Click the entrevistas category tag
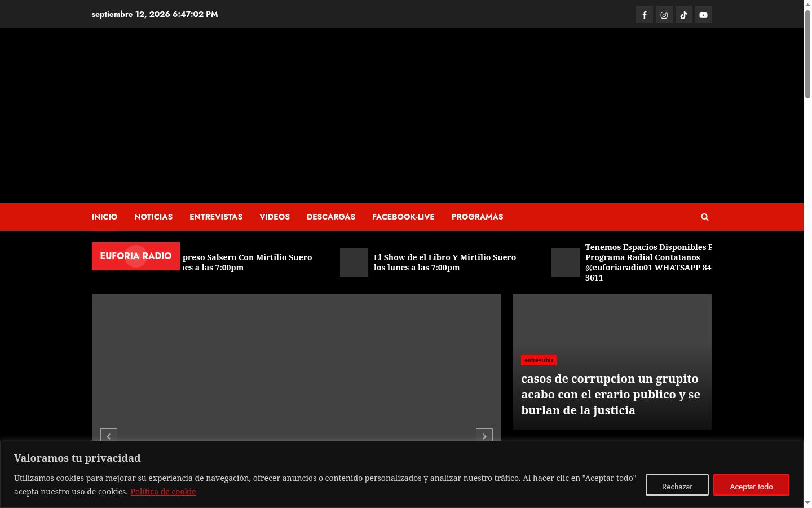The width and height of the screenshot is (812, 508). pos(539,360)
